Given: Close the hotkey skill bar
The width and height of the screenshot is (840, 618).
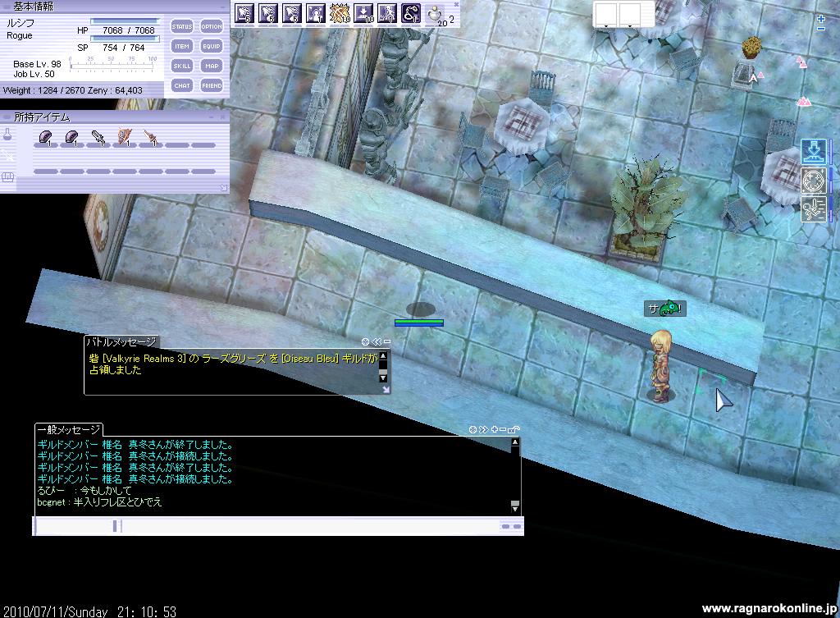Looking at the screenshot, I should point(456,4).
